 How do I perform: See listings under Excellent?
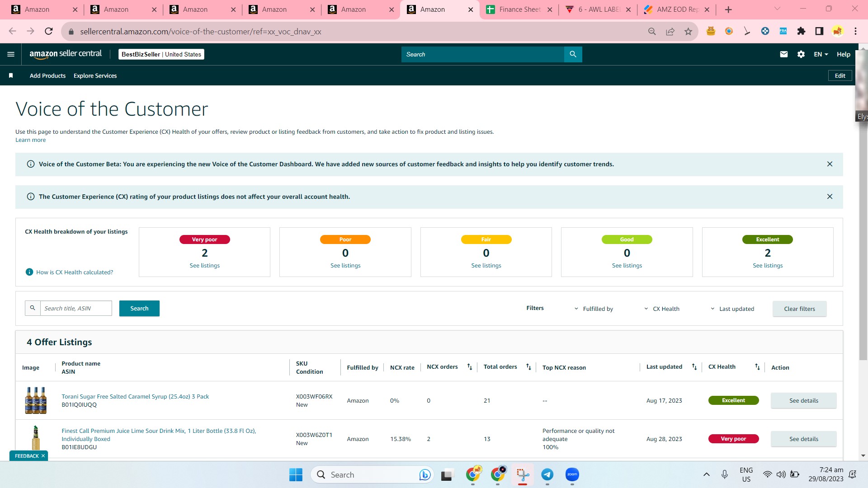coord(768,266)
